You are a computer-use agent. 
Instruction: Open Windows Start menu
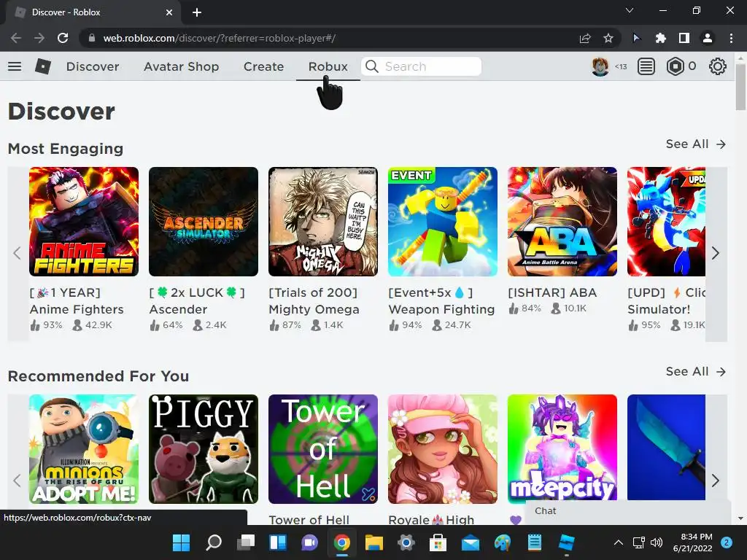(x=181, y=542)
